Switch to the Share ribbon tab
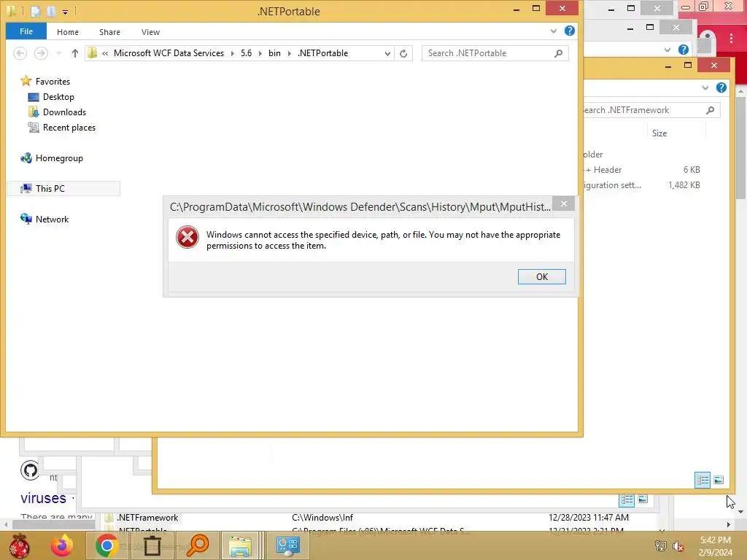This screenshot has width=747, height=560. point(109,32)
